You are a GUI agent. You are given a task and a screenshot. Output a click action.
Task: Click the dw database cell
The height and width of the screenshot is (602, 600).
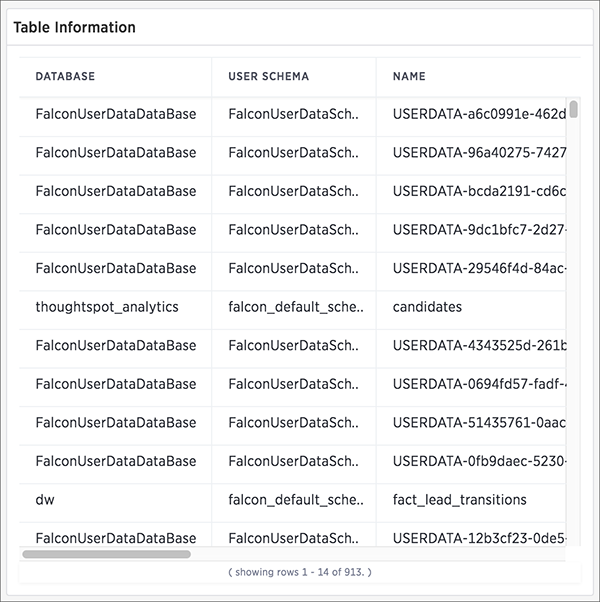click(x=45, y=499)
